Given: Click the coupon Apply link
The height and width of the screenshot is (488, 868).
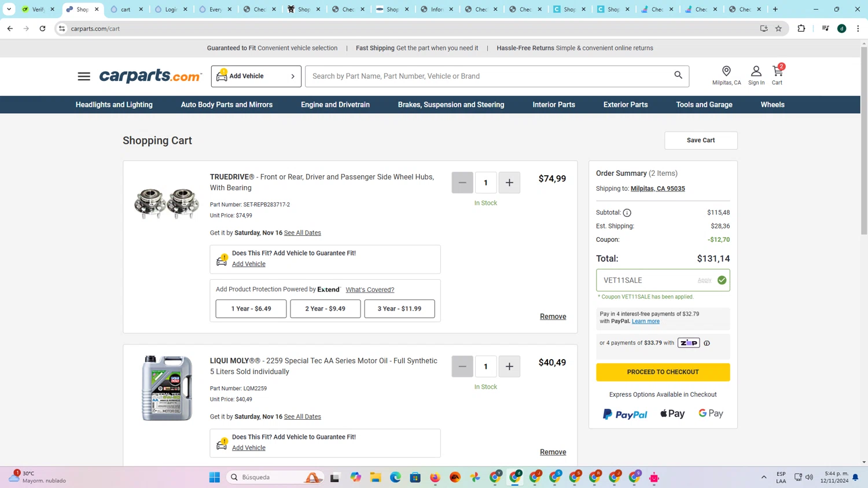Looking at the screenshot, I should click(x=704, y=280).
